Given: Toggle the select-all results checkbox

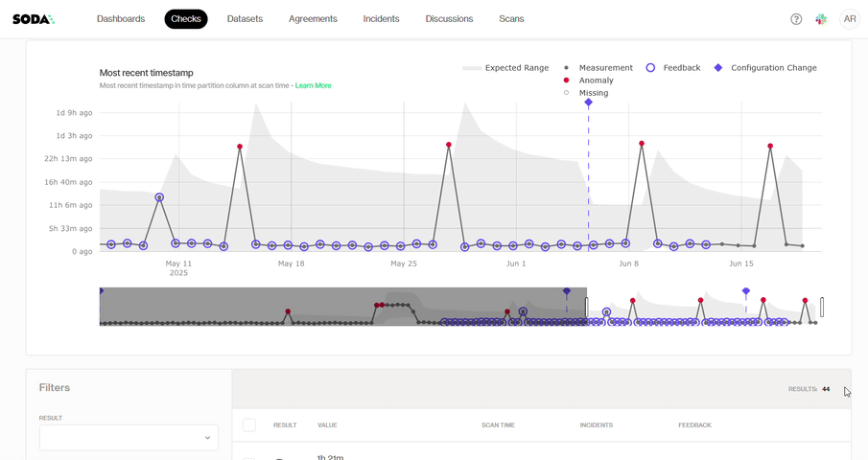Looking at the screenshot, I should pos(249,425).
